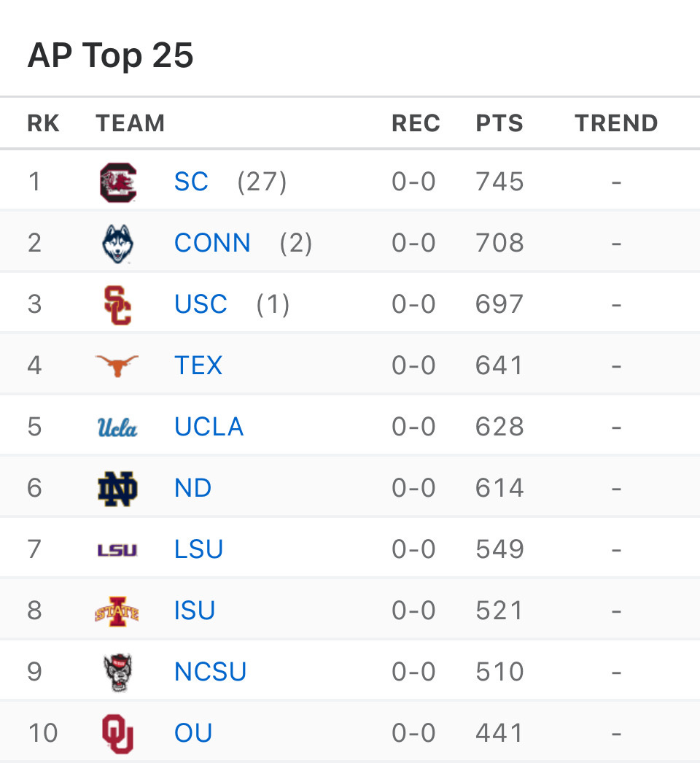The height and width of the screenshot is (771, 700).
Task: Click the Texas Longhorns logo
Action: pos(117,366)
